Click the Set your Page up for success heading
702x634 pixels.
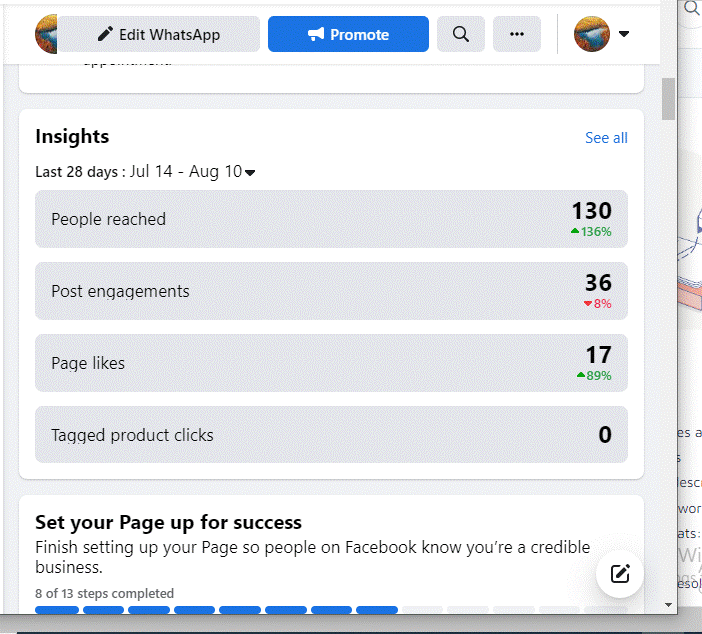[168, 522]
